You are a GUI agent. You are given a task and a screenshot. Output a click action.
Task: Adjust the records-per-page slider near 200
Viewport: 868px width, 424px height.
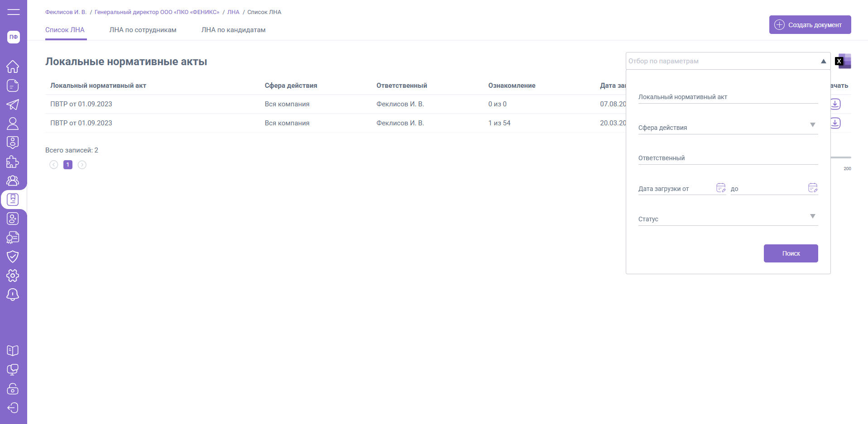point(841,157)
